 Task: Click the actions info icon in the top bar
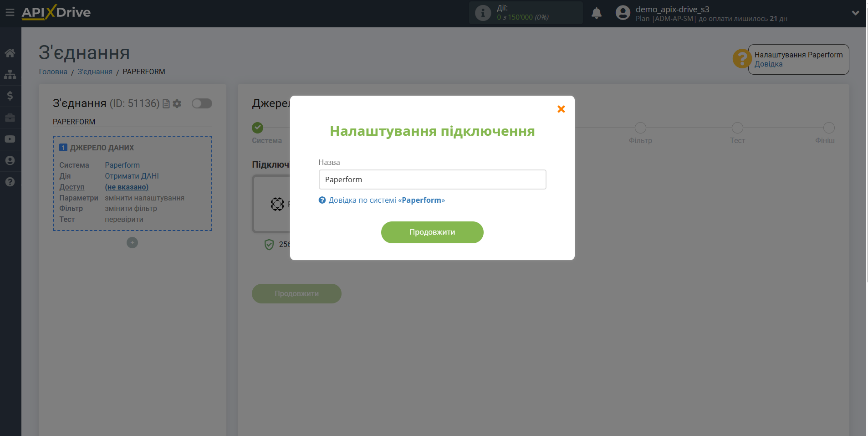[483, 13]
